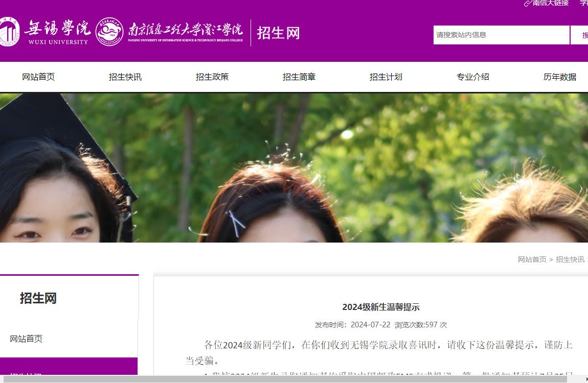Select 历年数据 in the top navigation
This screenshot has height=383, width=588.
tap(559, 77)
